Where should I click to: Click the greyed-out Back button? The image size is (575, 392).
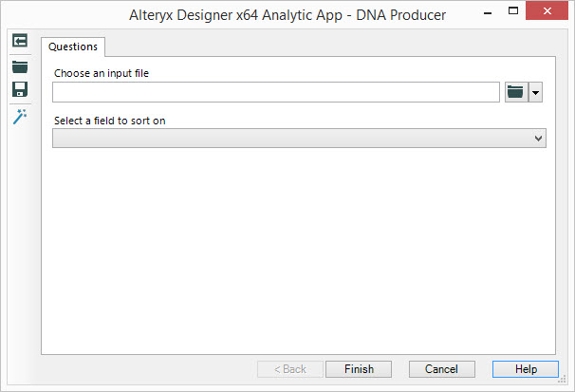coord(290,369)
